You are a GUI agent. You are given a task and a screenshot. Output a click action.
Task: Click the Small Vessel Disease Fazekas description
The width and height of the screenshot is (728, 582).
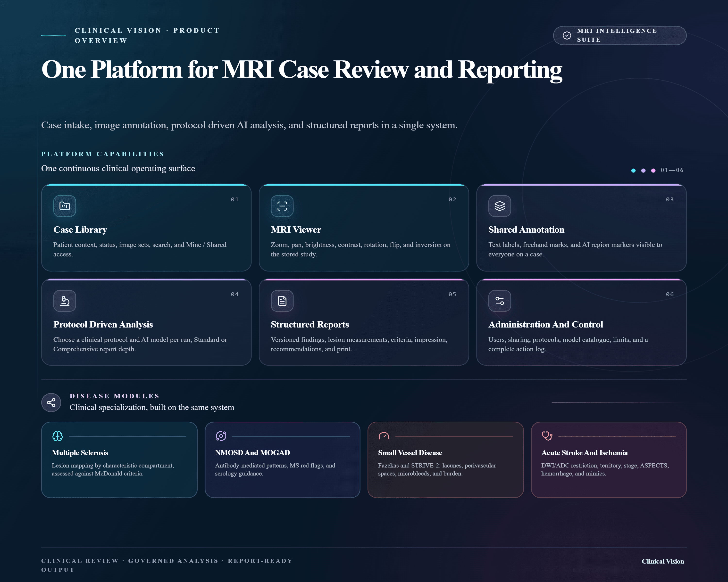point(437,469)
